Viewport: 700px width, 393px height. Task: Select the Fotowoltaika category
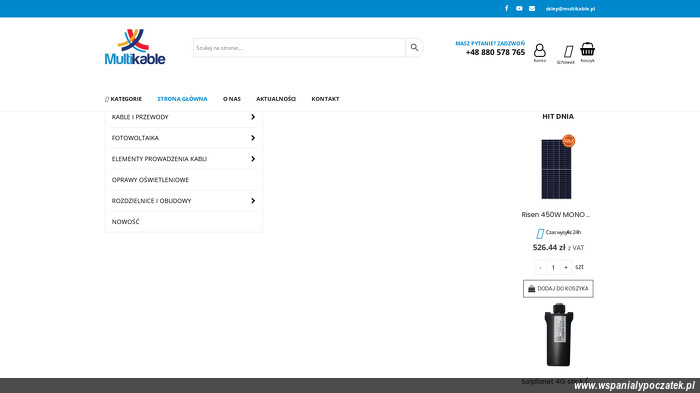pyautogui.click(x=135, y=138)
